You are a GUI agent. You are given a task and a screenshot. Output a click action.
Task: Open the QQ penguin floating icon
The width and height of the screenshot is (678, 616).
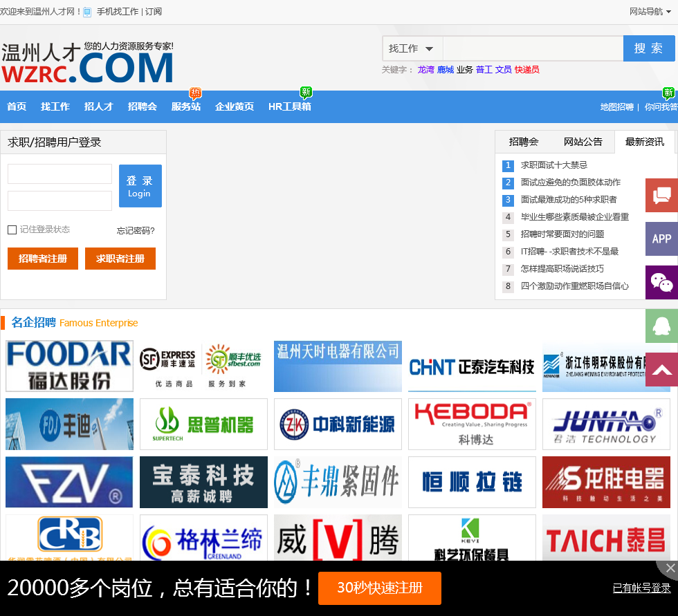tap(661, 326)
